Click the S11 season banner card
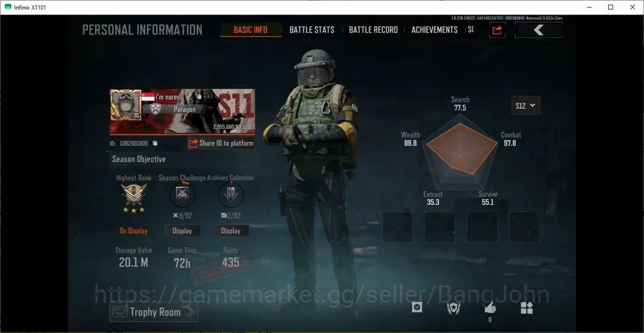 [182, 112]
